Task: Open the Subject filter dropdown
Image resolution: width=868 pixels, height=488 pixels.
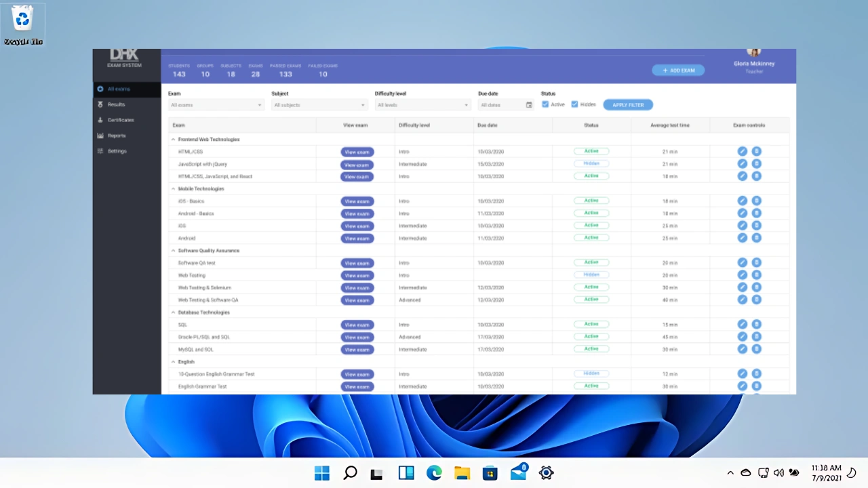Action: (x=319, y=105)
